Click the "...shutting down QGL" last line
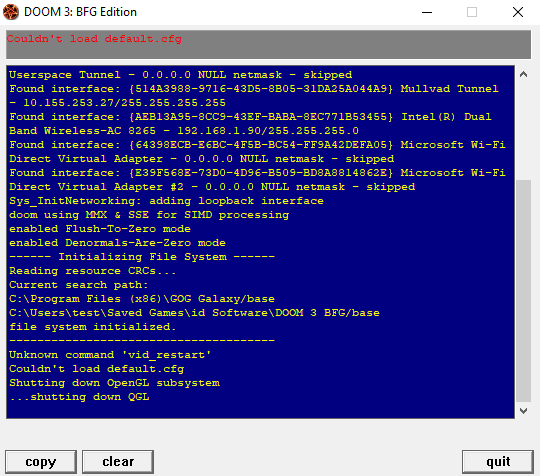 (79, 397)
